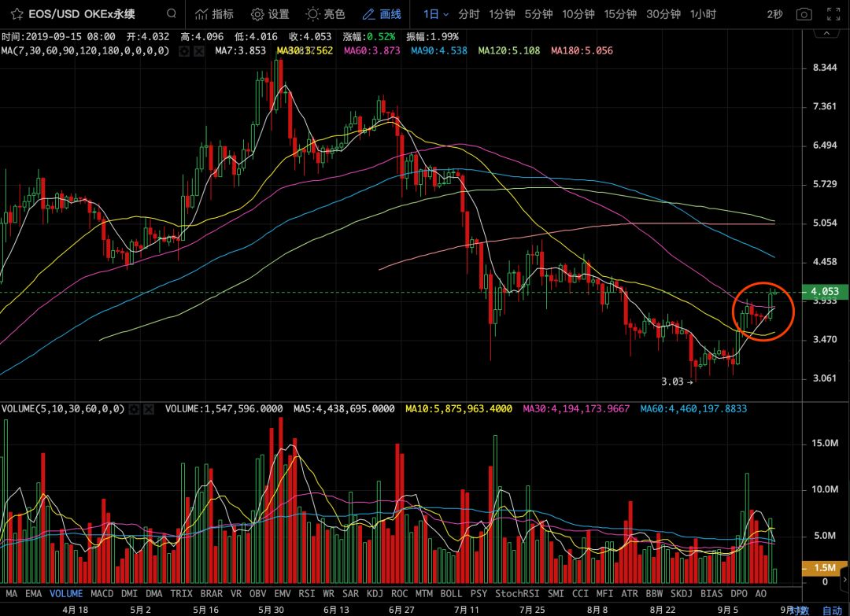Select the PSY indicator tab
Screen dimensions: 850x616
[479, 594]
